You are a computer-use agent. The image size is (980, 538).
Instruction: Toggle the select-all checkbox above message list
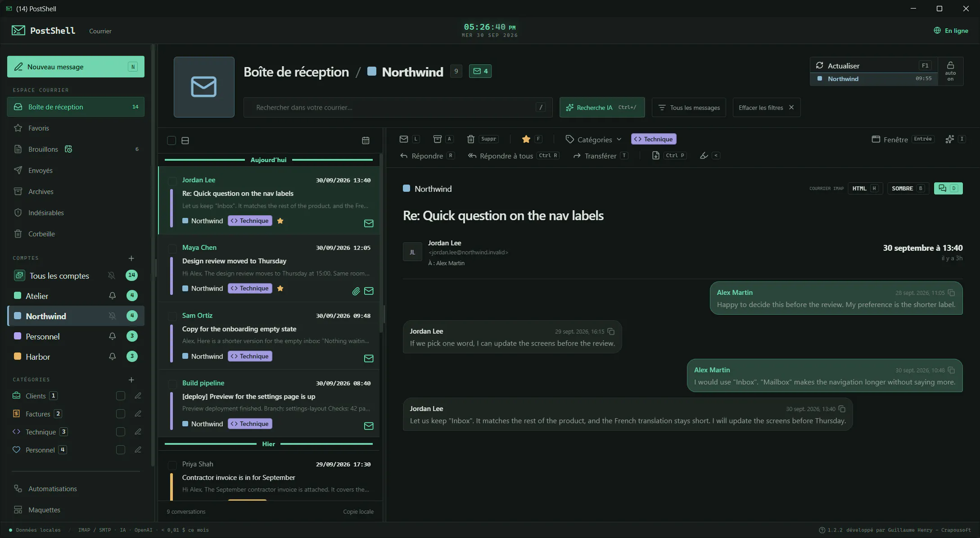point(172,140)
